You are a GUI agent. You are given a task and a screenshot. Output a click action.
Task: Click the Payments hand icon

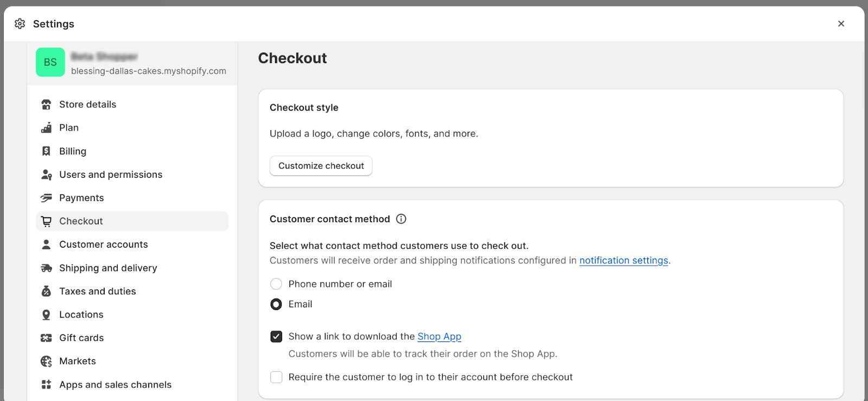point(47,198)
